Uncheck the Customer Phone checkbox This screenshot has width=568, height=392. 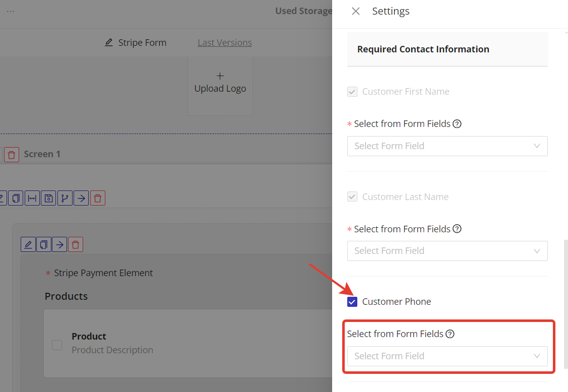[352, 302]
